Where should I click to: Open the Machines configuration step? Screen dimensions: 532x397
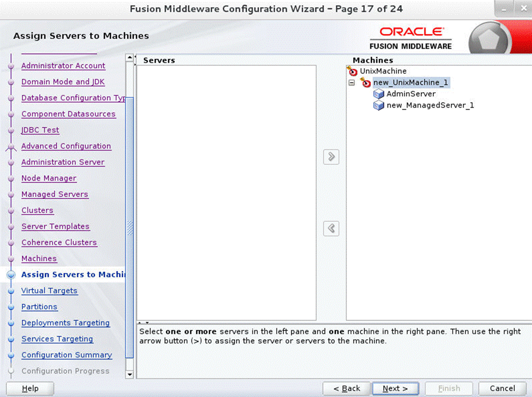39,259
